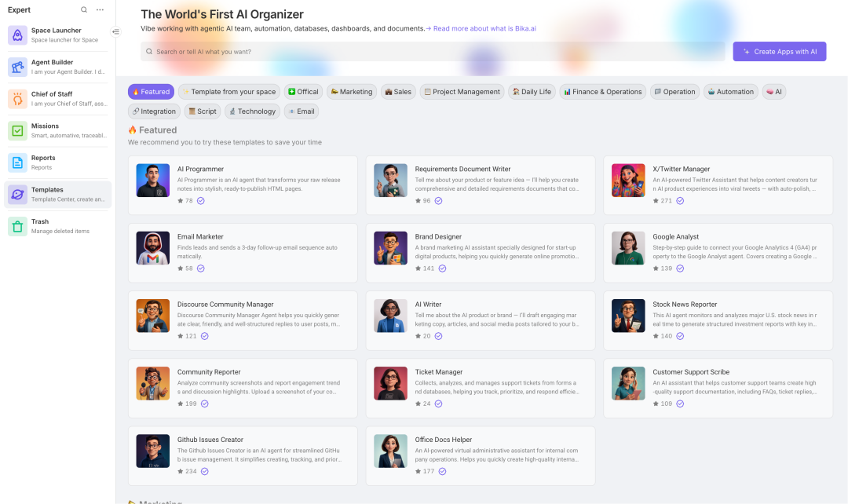This screenshot has height=504, width=848.
Task: Click the star rating on X/Twitter Manager
Action: click(x=662, y=201)
